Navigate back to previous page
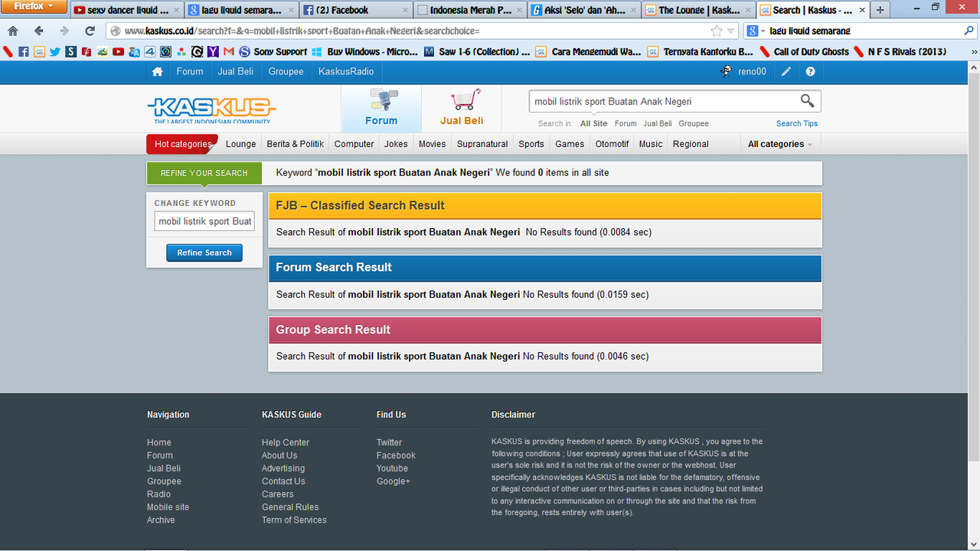This screenshot has width=980, height=551. tap(38, 31)
